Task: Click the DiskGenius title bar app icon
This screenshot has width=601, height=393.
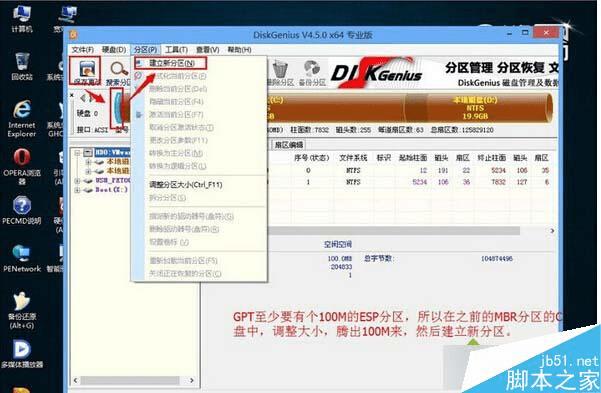Action: (x=73, y=35)
